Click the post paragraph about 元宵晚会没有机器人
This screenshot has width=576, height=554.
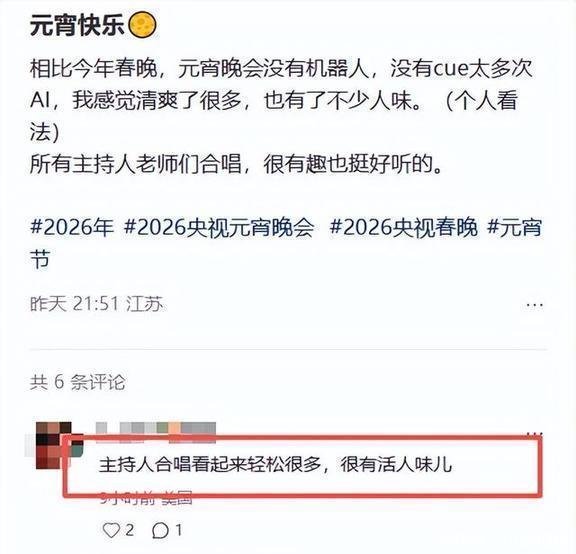tap(281, 100)
